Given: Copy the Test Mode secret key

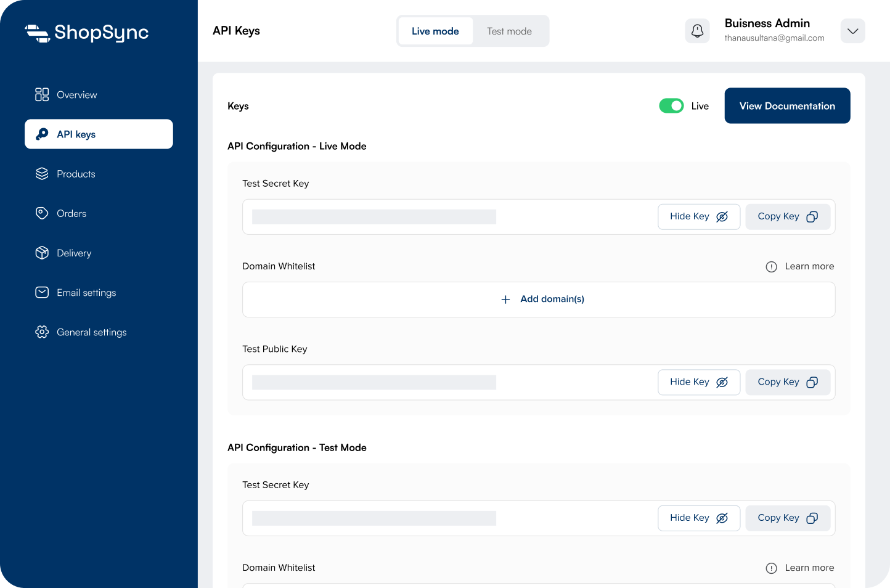Looking at the screenshot, I should pyautogui.click(x=788, y=518).
